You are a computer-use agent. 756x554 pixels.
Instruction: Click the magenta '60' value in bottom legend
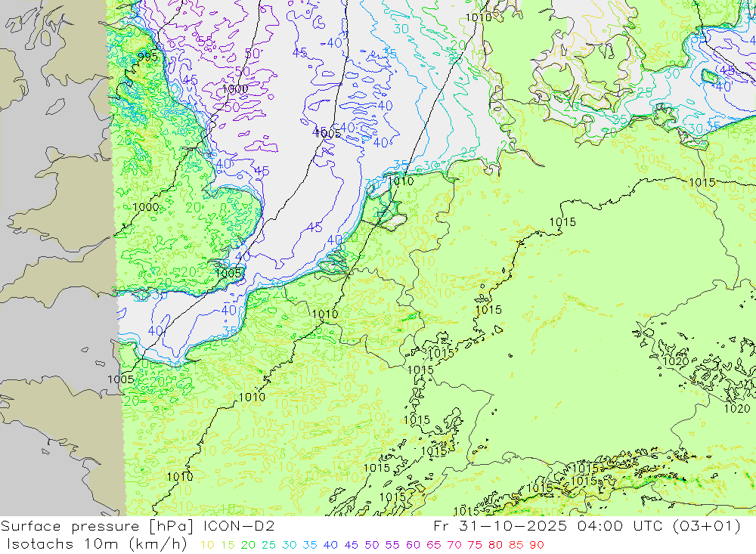[x=414, y=545]
